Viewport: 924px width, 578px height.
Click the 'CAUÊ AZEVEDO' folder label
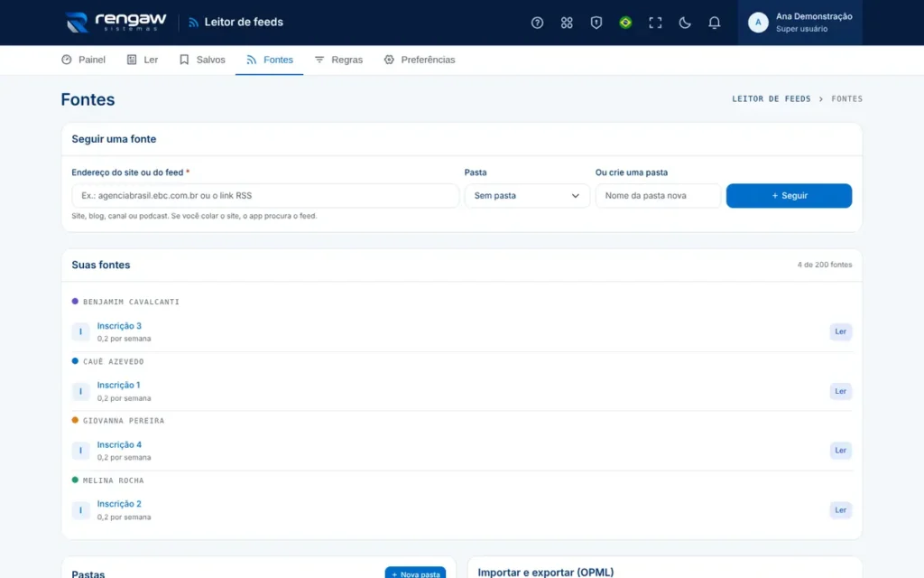(113, 361)
